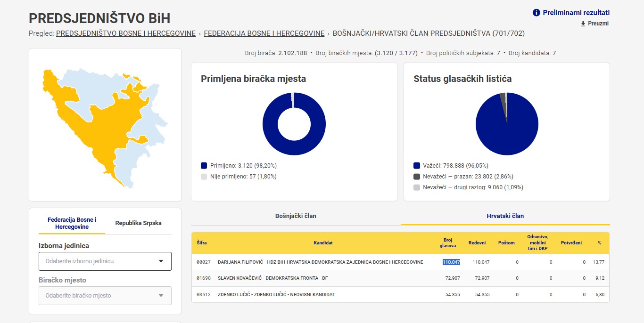Switch to the Republika Srpska tab
This screenshot has height=323, width=644.
point(139,223)
